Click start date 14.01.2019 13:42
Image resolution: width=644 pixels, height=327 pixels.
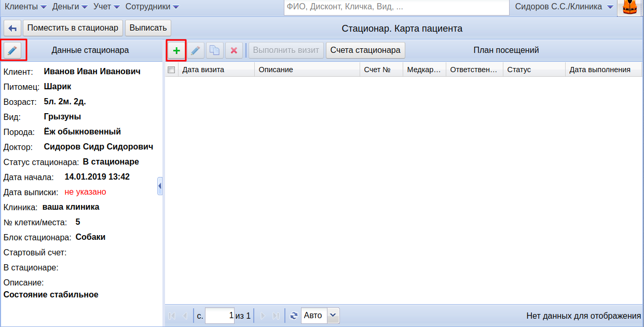97,177
